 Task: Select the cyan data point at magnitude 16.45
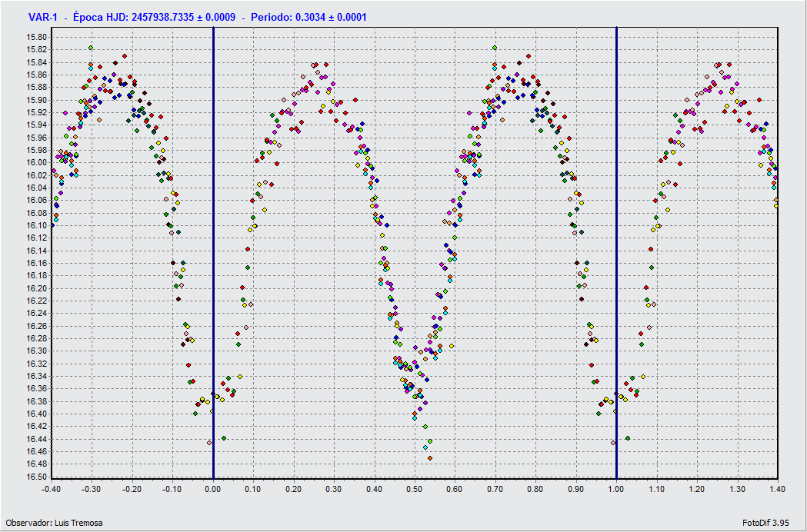click(x=425, y=447)
